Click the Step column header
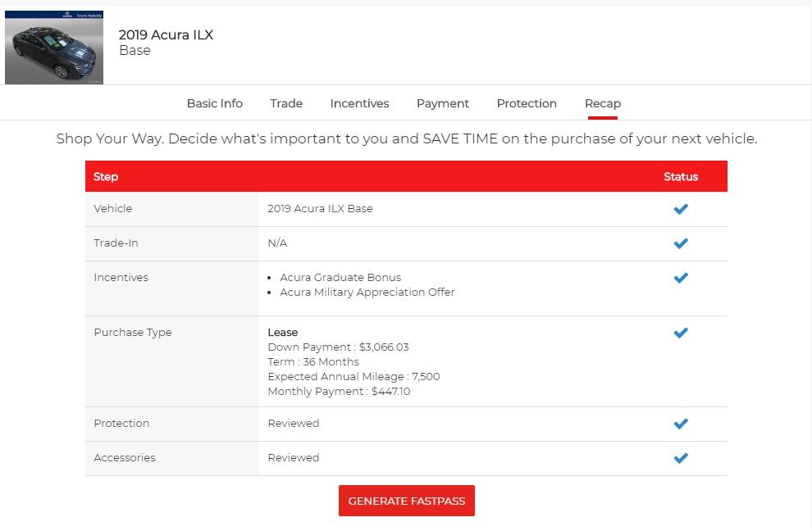 click(x=106, y=176)
